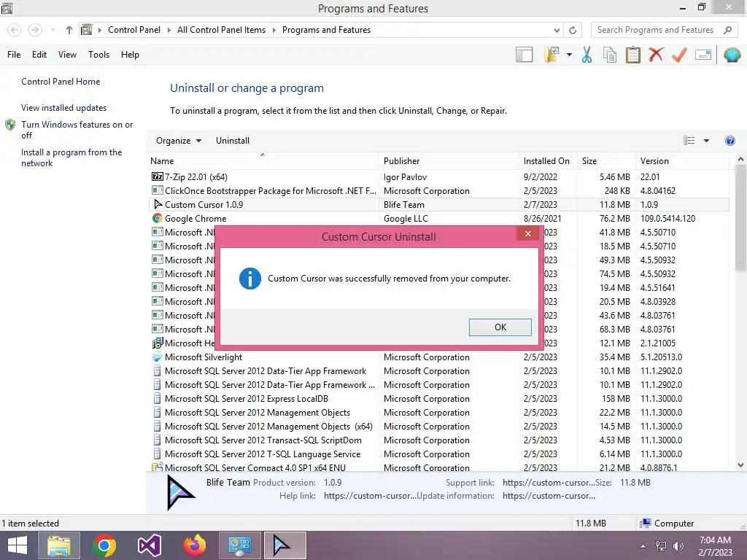Select the Google Chrome row

click(438, 218)
